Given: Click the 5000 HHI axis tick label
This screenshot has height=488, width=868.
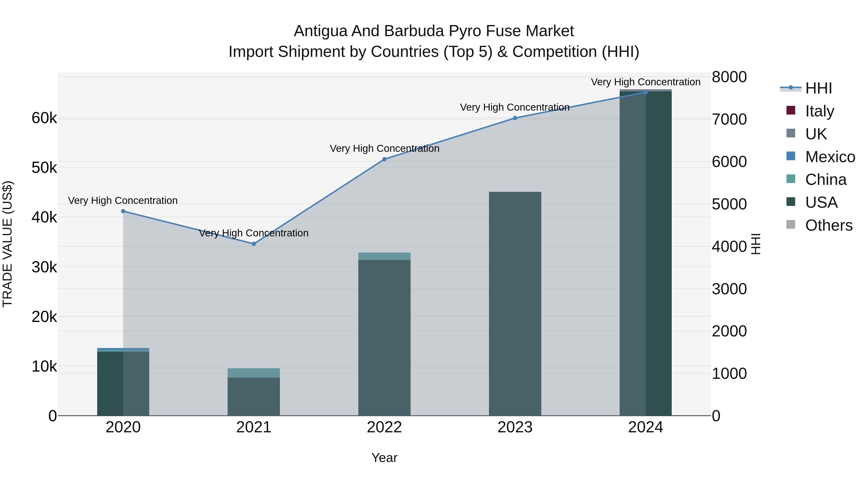Looking at the screenshot, I should pos(730,204).
